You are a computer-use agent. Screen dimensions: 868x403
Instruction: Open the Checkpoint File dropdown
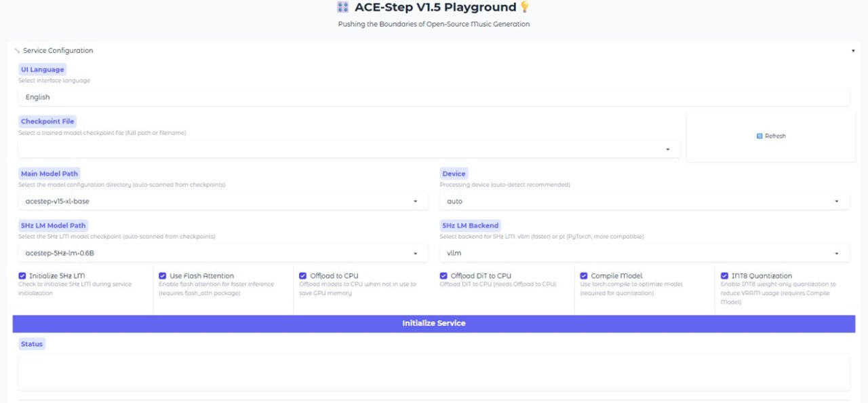[x=349, y=149]
